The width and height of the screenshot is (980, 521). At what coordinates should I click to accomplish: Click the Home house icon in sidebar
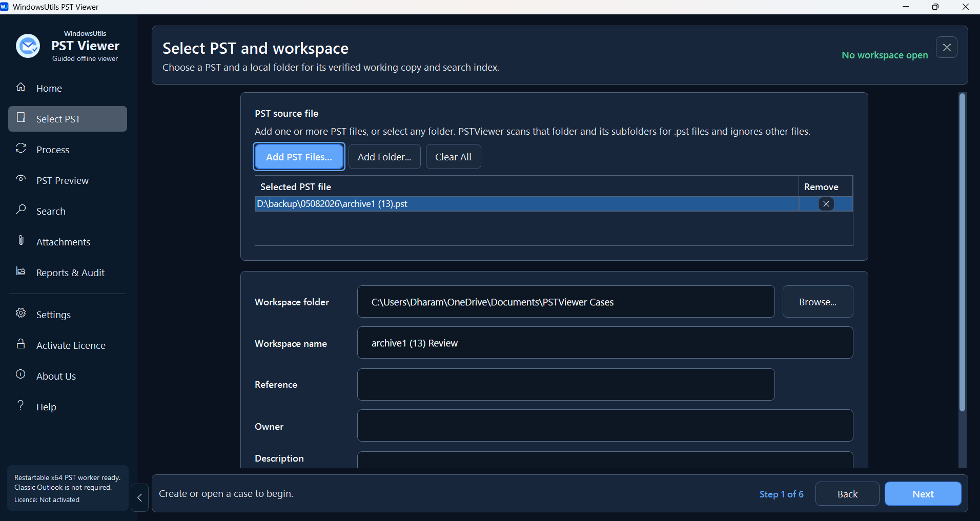[21, 87]
